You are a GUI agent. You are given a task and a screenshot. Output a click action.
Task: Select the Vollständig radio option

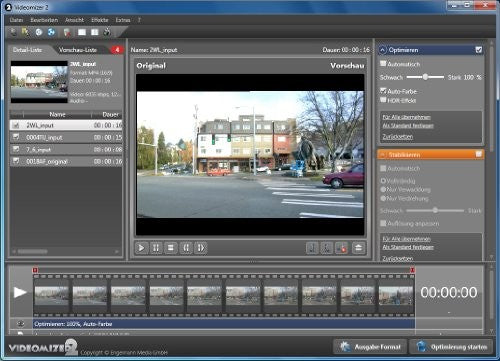pos(383,181)
